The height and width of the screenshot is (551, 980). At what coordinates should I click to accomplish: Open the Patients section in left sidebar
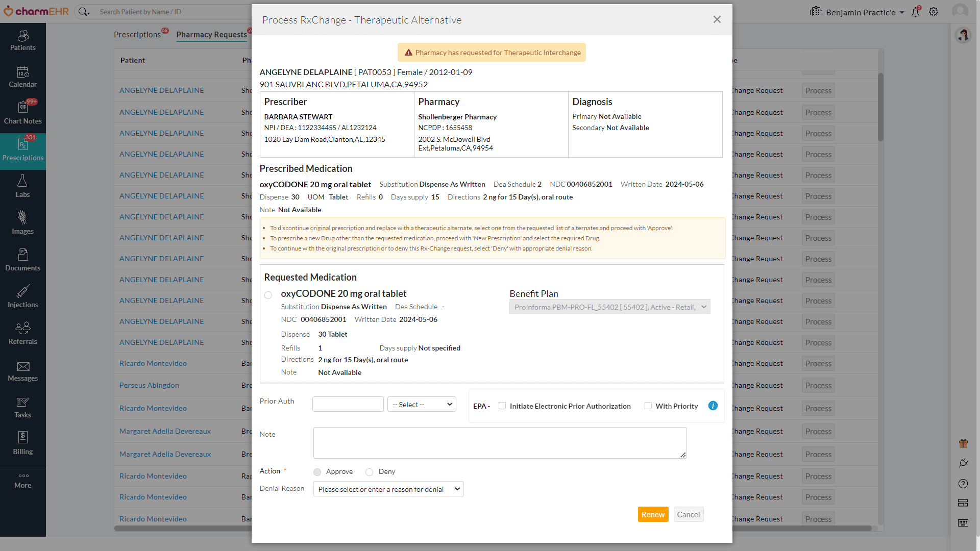pos(22,41)
